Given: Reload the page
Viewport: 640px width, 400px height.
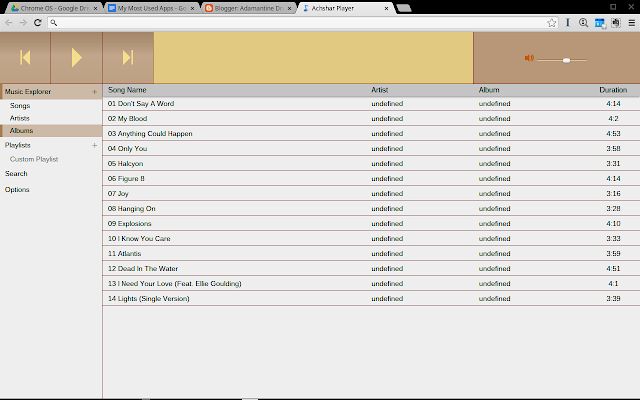Looking at the screenshot, I should [x=38, y=23].
